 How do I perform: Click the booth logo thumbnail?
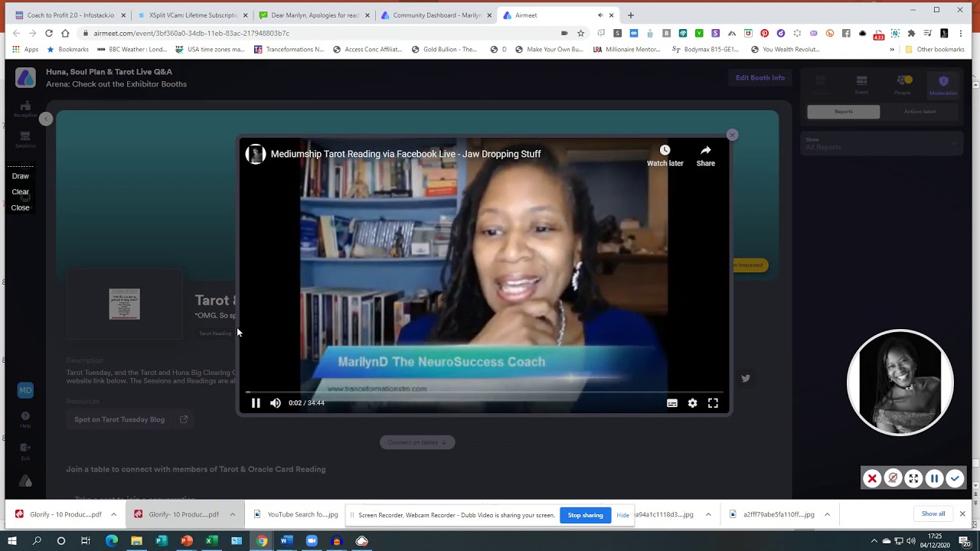(124, 304)
